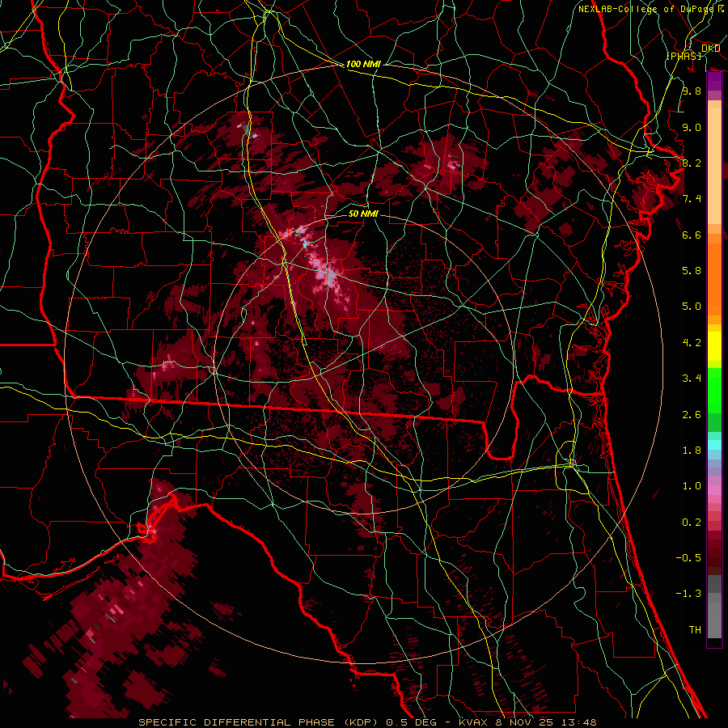Click the 6.6 value on the color scale
The width and height of the screenshot is (728, 728).
[692, 235]
